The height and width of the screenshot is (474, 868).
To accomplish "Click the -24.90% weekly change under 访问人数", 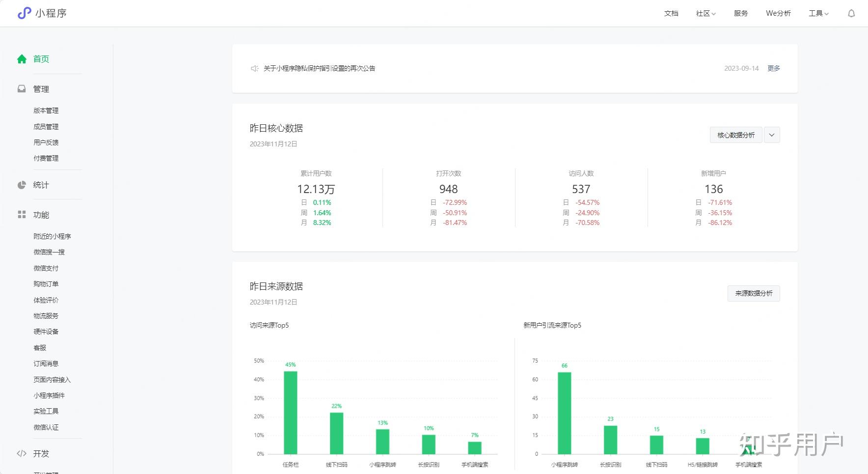I will coord(587,213).
